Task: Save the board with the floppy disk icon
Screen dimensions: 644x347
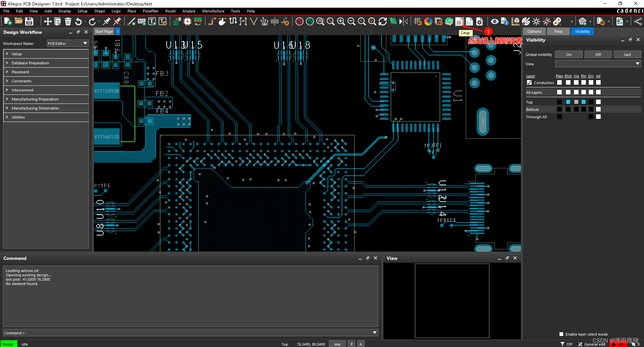Action: point(29,21)
